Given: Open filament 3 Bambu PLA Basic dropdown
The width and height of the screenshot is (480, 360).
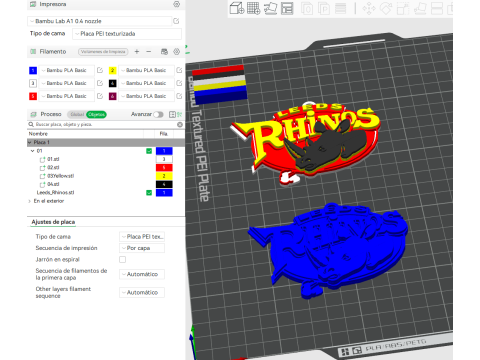Looking at the screenshot, I should [67, 83].
